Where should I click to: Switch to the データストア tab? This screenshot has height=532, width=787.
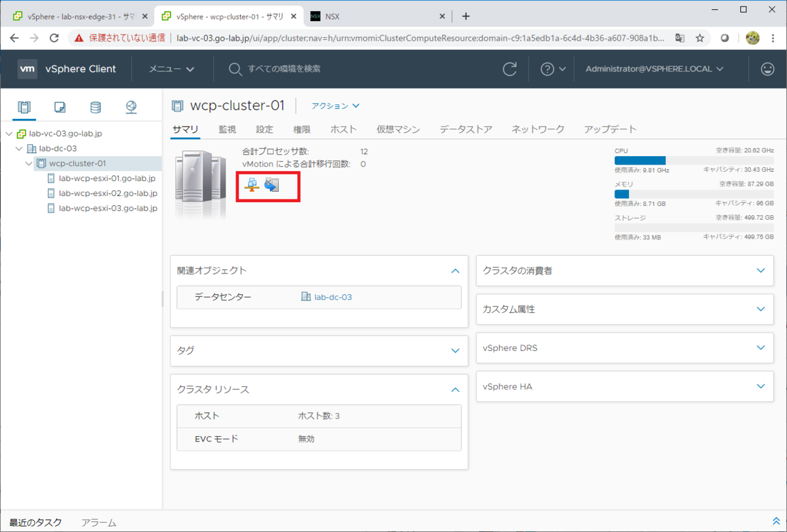pos(466,129)
